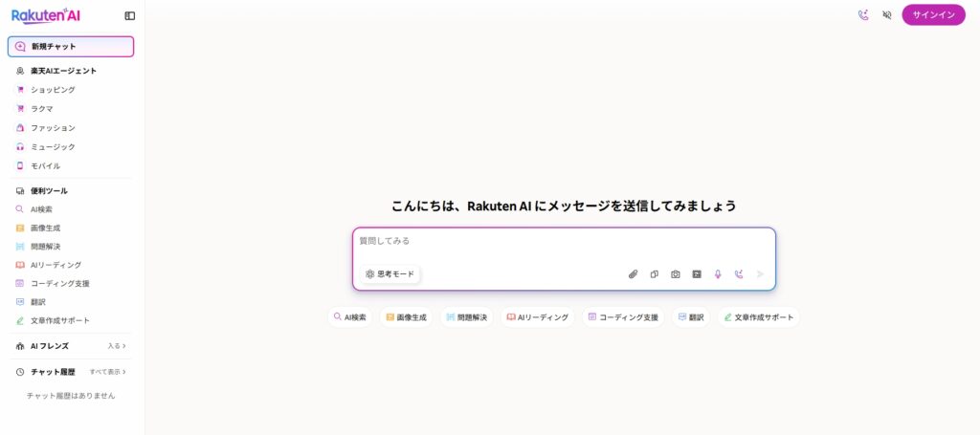Send message with the arrow icon
This screenshot has width=980, height=435.
760,274
